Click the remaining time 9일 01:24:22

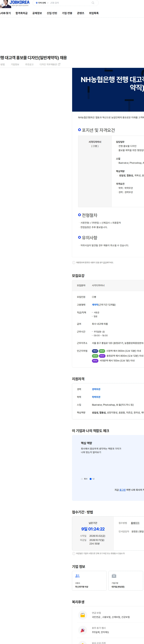click(93, 529)
